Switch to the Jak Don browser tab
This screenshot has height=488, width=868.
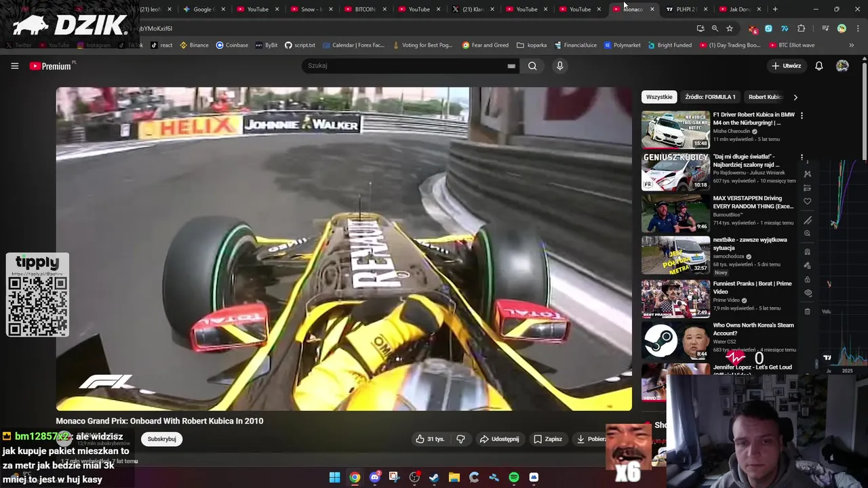[x=741, y=9]
